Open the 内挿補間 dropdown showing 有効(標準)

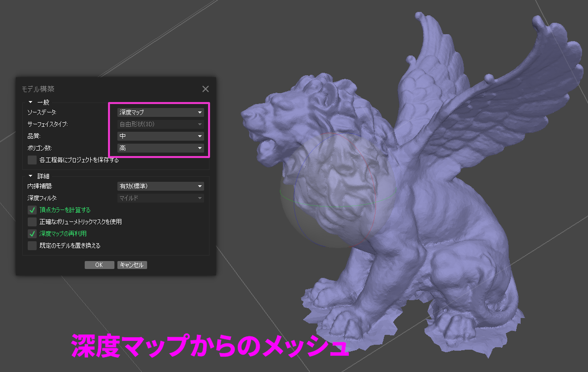160,186
